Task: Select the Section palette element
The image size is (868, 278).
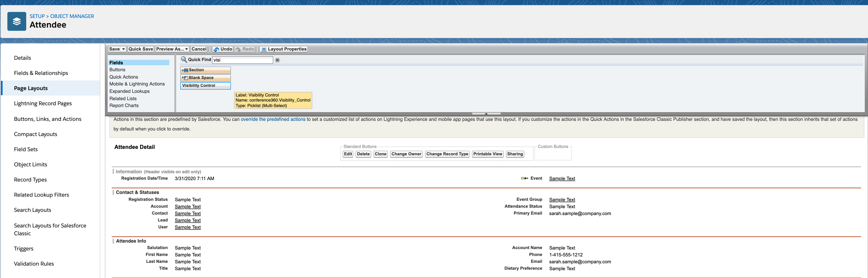Action: (x=205, y=70)
